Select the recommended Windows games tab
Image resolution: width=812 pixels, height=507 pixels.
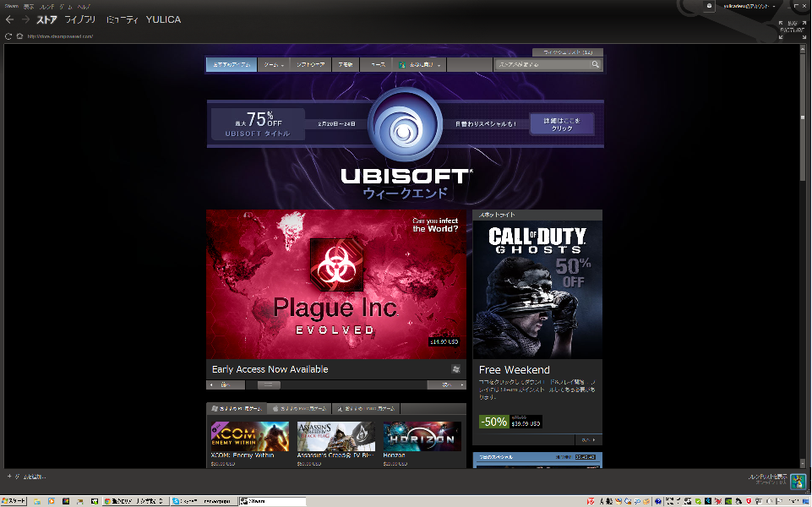click(x=237, y=409)
